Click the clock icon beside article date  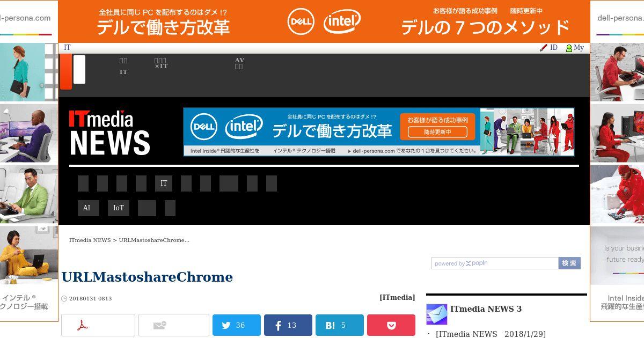click(x=64, y=299)
